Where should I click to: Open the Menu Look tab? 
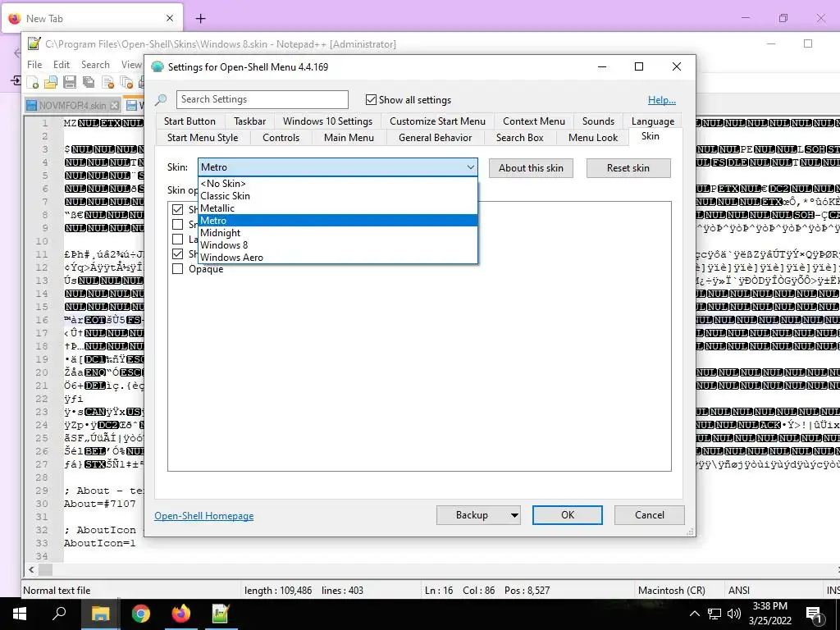click(x=593, y=138)
